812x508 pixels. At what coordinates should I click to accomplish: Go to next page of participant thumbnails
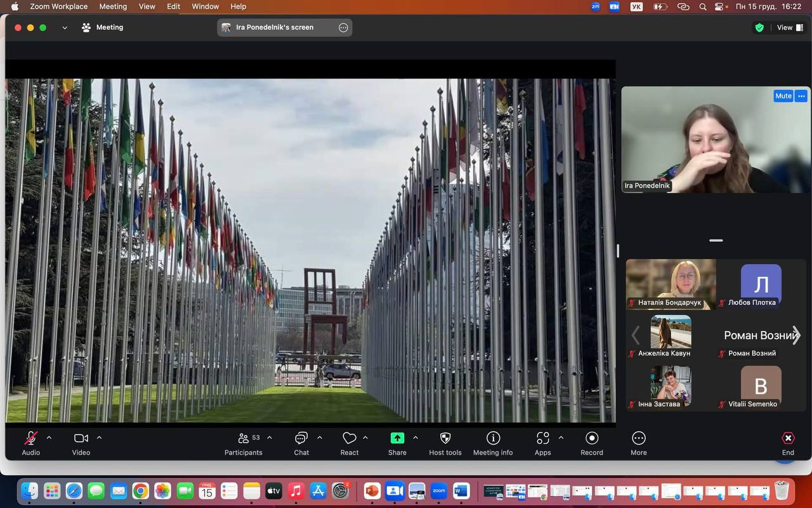796,335
